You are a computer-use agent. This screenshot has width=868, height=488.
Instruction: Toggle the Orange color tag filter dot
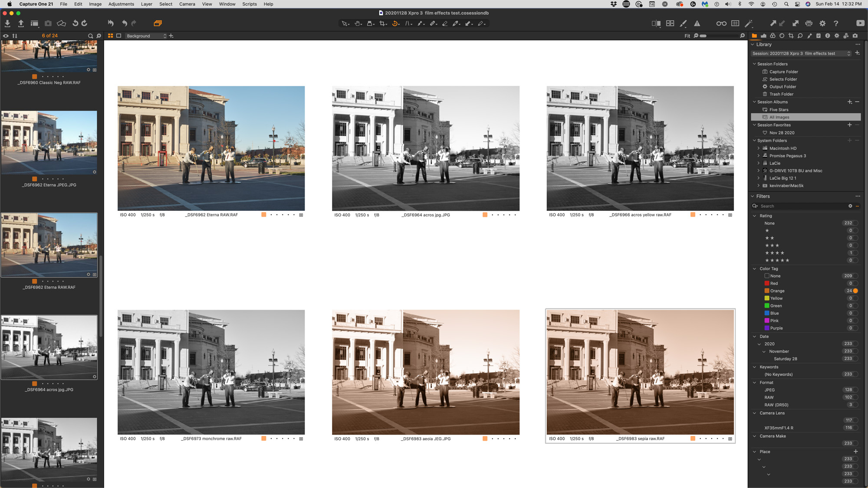coord(855,291)
